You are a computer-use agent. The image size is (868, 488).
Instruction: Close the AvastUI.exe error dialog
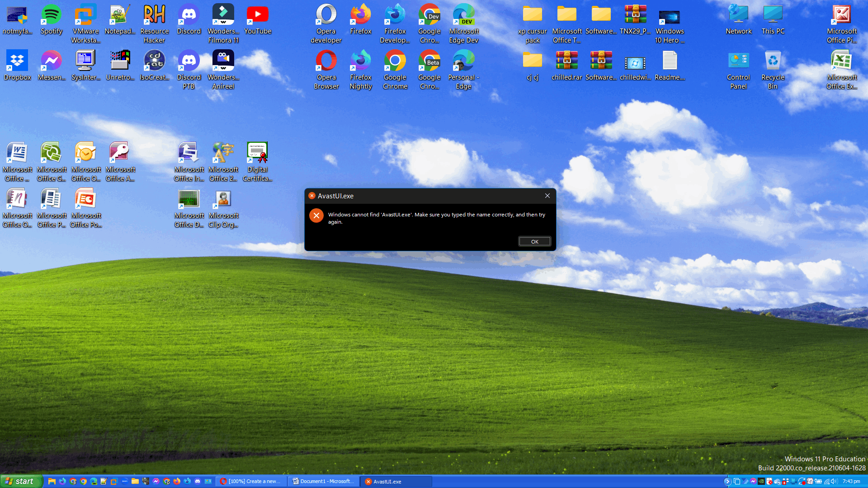pos(547,196)
